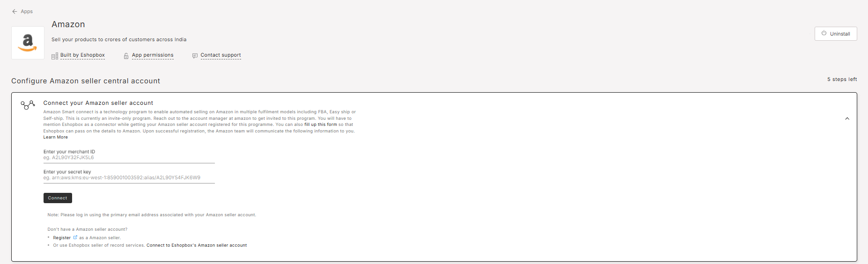Click the Learn More link
The image size is (868, 264).
click(56, 137)
